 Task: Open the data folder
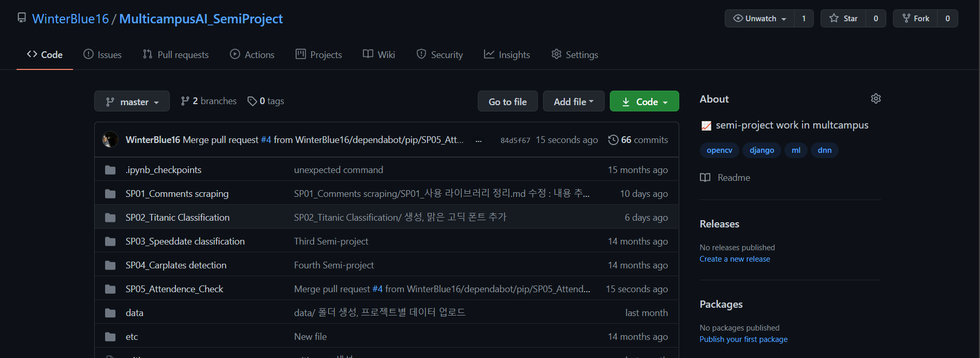pos(135,313)
